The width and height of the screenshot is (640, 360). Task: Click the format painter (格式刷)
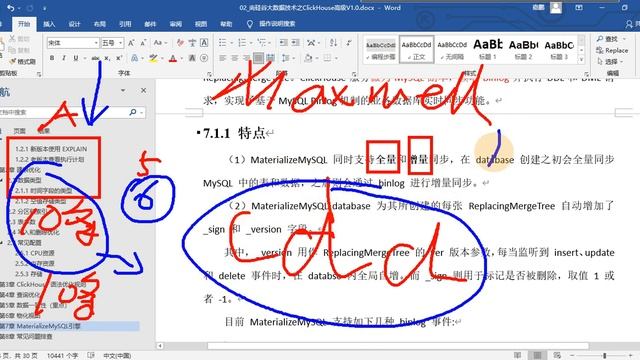pos(23,61)
